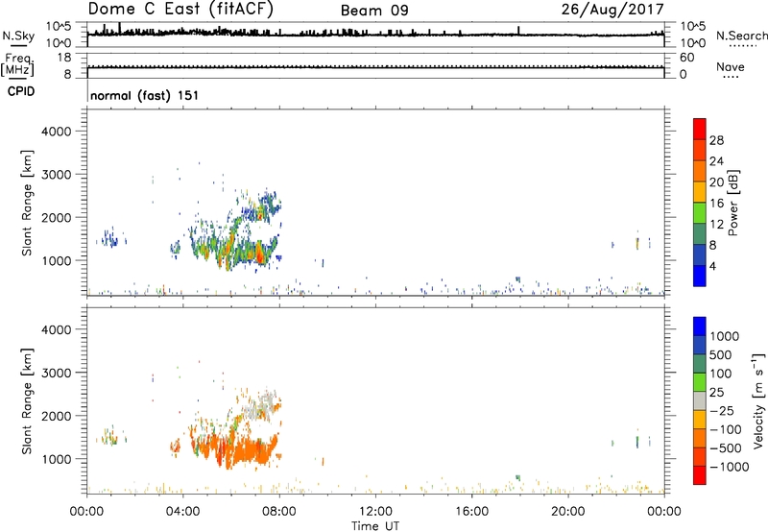Pick the orange -100 to -500 velocity segment
This screenshot has height=532, width=768.
700,438
